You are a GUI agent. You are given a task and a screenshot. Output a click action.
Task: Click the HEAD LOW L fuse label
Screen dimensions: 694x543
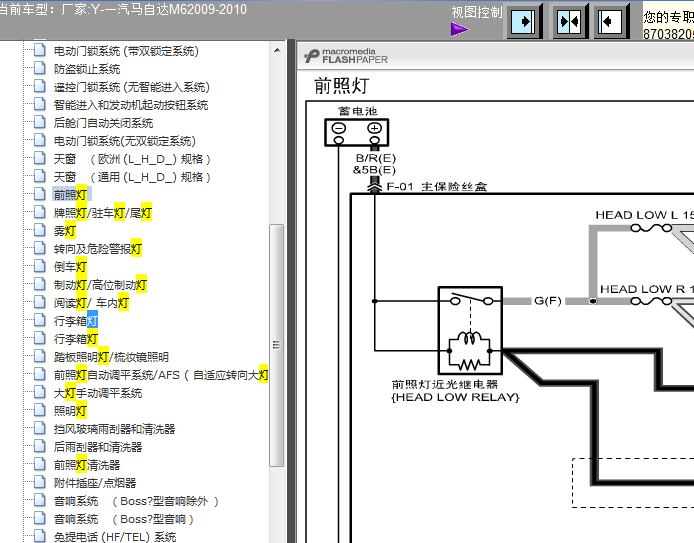(644, 215)
